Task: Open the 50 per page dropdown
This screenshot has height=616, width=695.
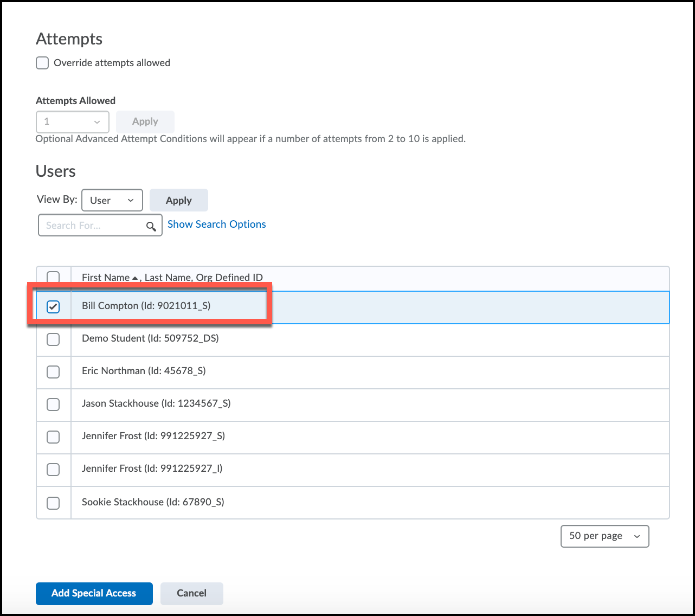Action: coord(605,536)
